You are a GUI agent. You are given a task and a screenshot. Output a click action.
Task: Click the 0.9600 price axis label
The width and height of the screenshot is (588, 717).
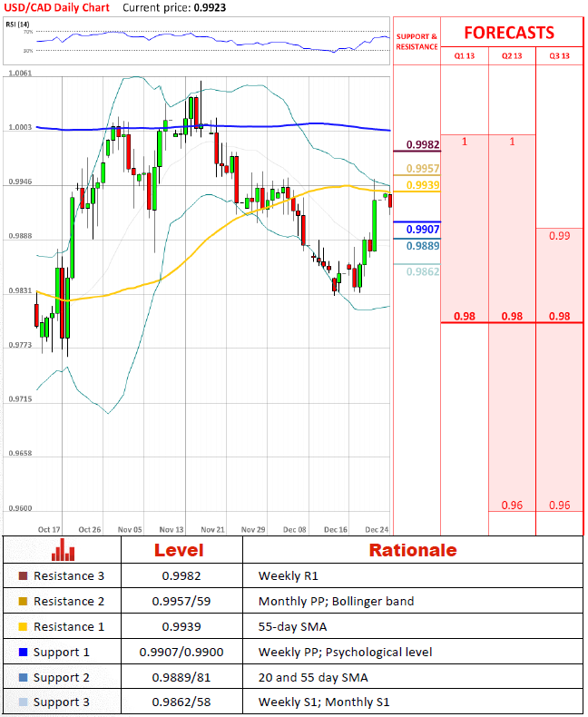[x=20, y=508]
